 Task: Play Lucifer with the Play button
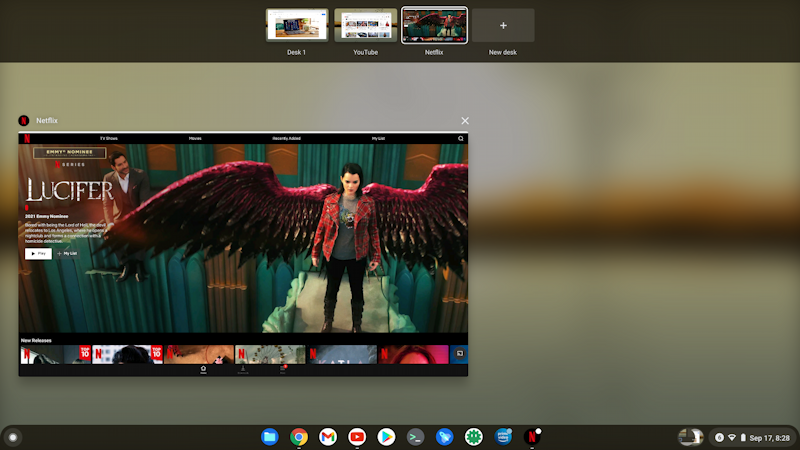point(38,254)
